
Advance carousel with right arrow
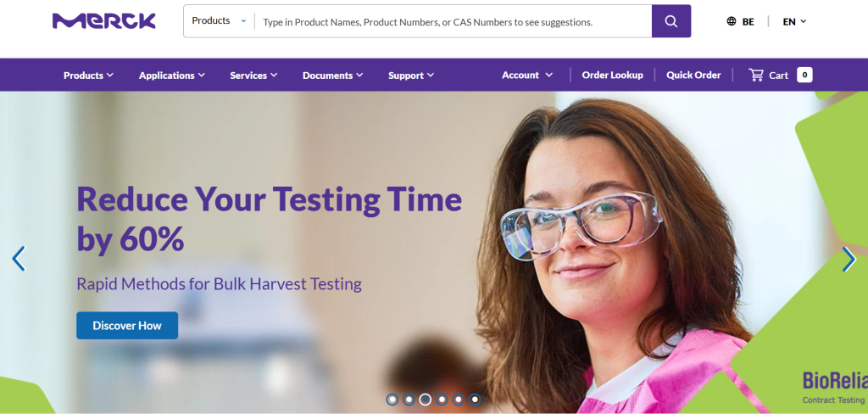pos(849,258)
